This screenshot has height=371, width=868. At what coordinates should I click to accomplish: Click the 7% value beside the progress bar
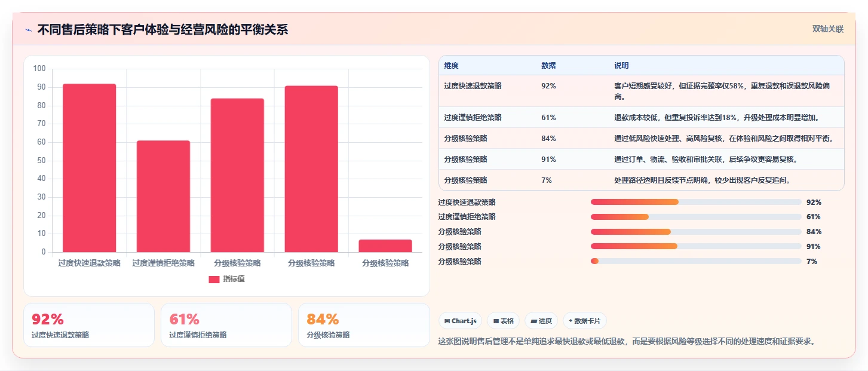click(812, 262)
